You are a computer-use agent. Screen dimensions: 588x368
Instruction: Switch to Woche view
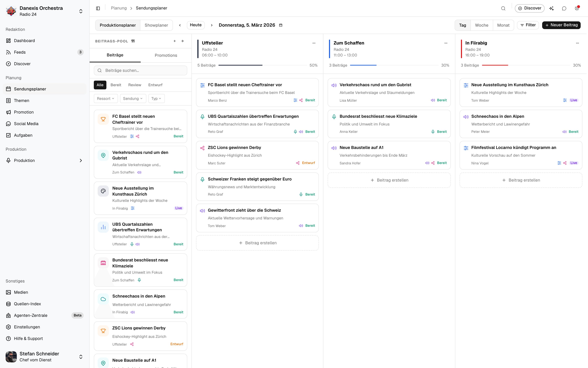(482, 25)
